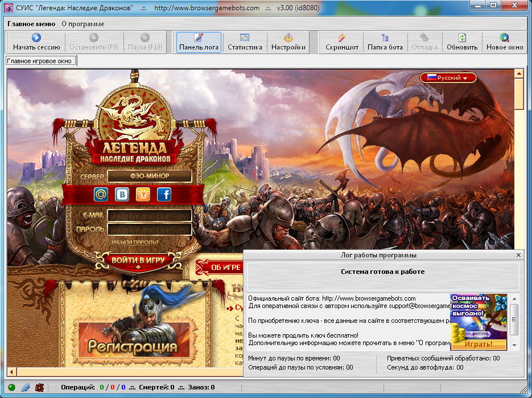Image resolution: width=532 pixels, height=398 pixels.
Task: Log in with the VKontakte icon
Action: [122, 195]
